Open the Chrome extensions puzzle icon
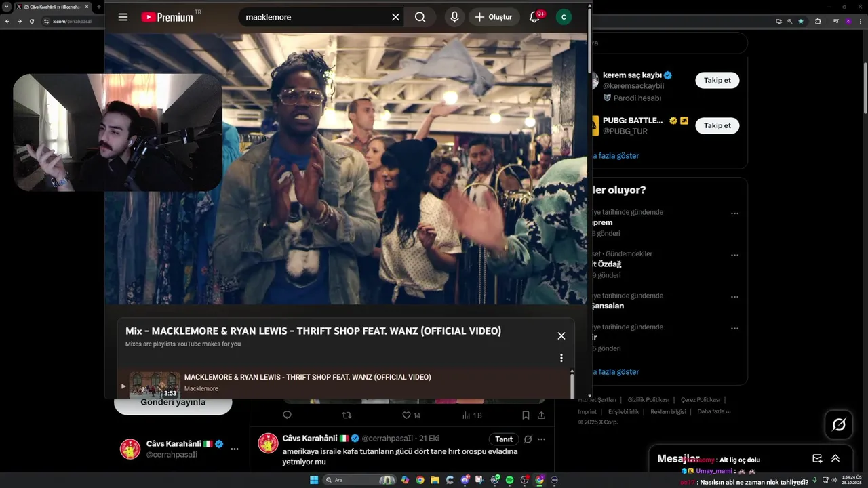The width and height of the screenshot is (868, 488). [x=818, y=21]
